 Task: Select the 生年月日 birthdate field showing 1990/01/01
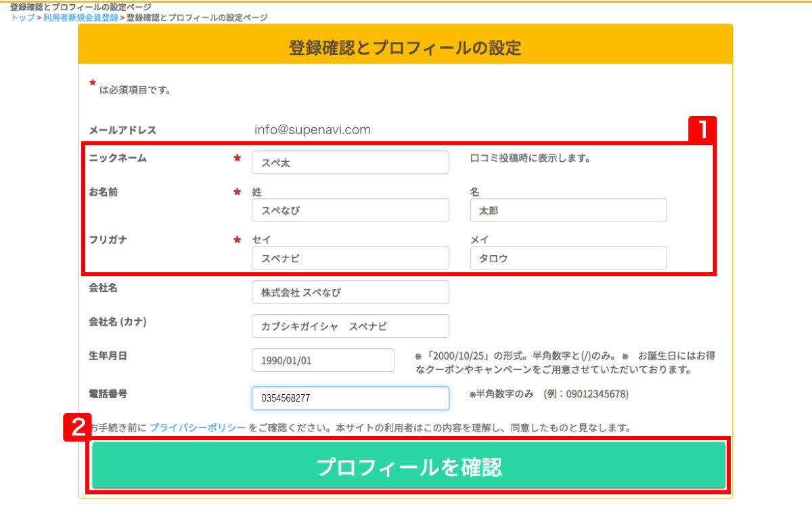tap(323, 360)
